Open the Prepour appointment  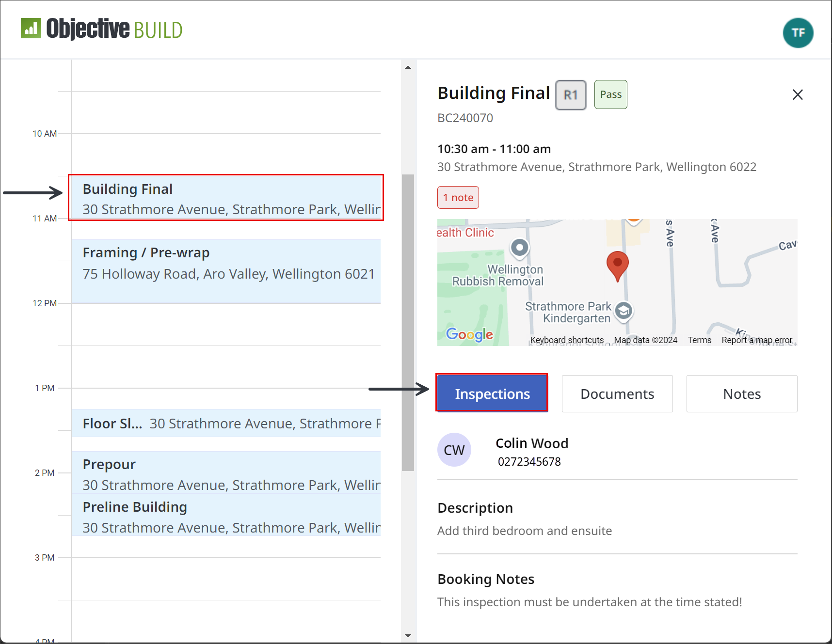pos(226,472)
